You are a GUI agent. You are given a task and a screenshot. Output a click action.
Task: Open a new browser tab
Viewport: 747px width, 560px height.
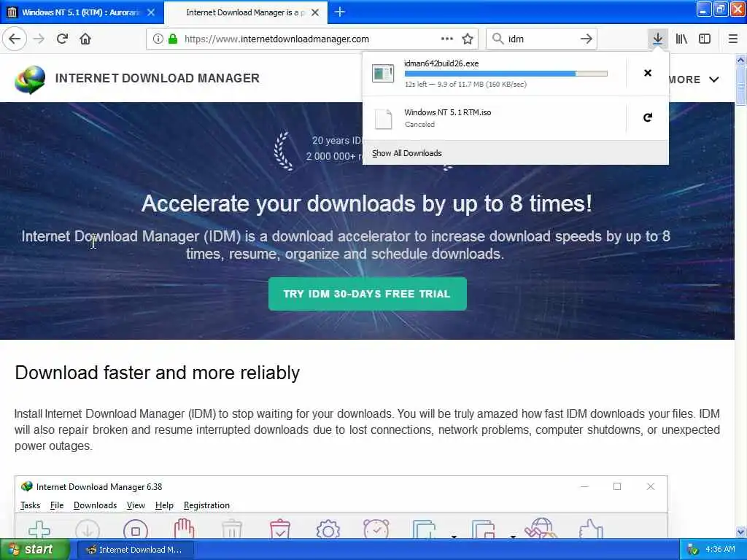(340, 12)
